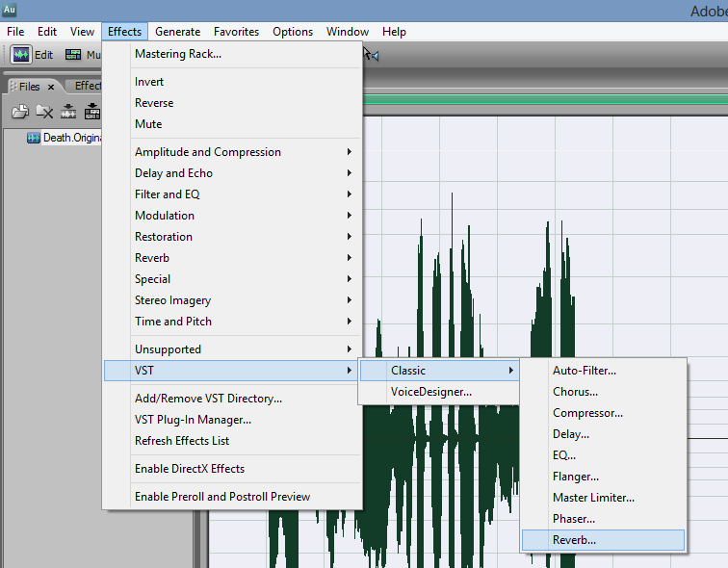The height and width of the screenshot is (568, 728).
Task: Open Delay classic VST effect
Action: (x=603, y=434)
